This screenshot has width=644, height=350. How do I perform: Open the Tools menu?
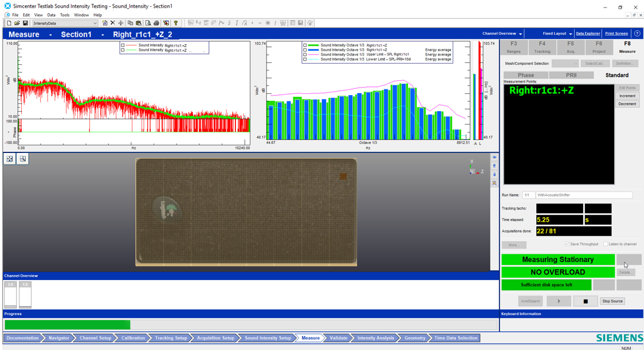point(65,15)
